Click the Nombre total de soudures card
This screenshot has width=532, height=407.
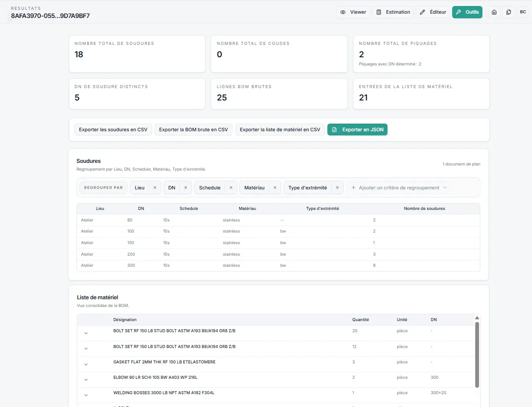click(137, 54)
